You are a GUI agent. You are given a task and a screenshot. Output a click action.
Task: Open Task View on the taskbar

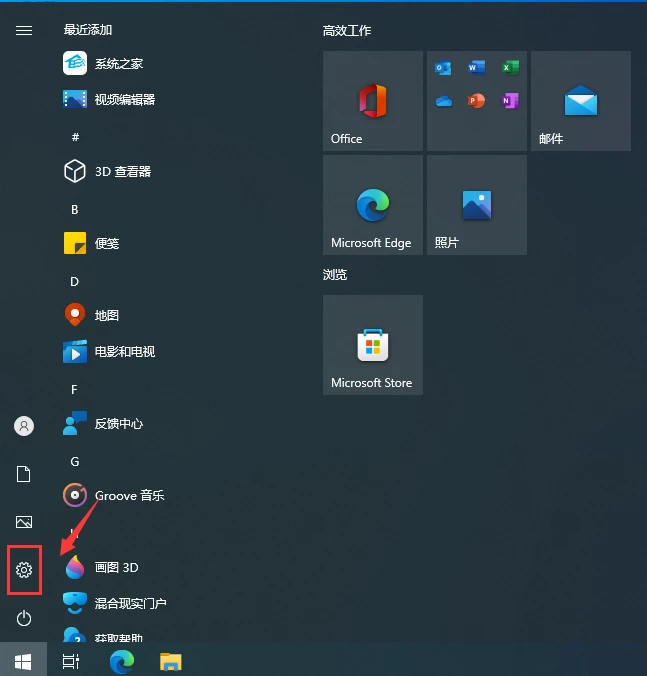pyautogui.click(x=71, y=661)
